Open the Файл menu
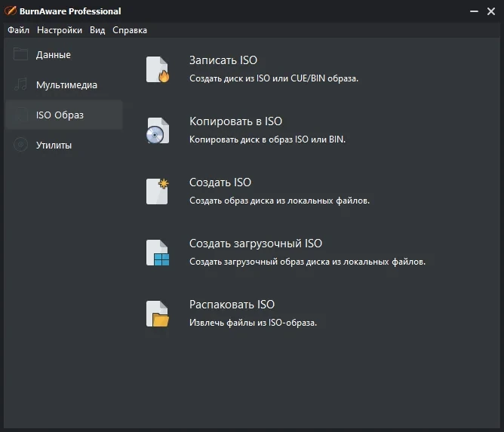This screenshot has width=504, height=432. [x=19, y=30]
